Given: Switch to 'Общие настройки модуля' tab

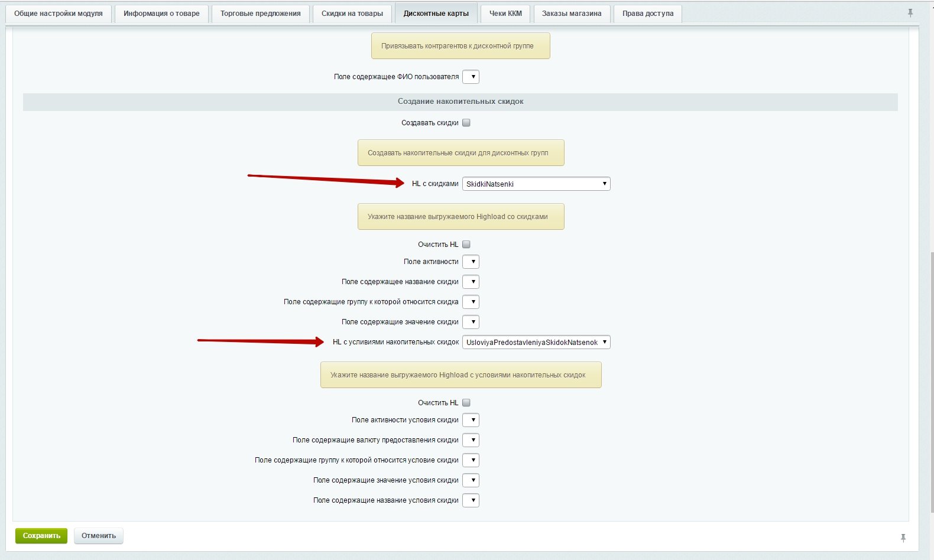Looking at the screenshot, I should coord(59,14).
